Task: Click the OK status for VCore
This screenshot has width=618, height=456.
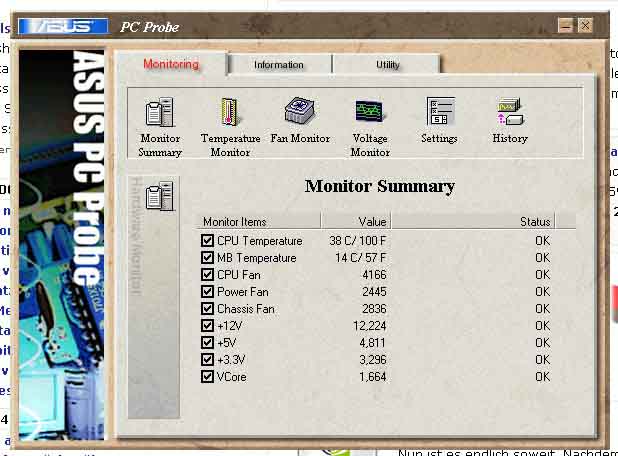Action: [x=542, y=376]
